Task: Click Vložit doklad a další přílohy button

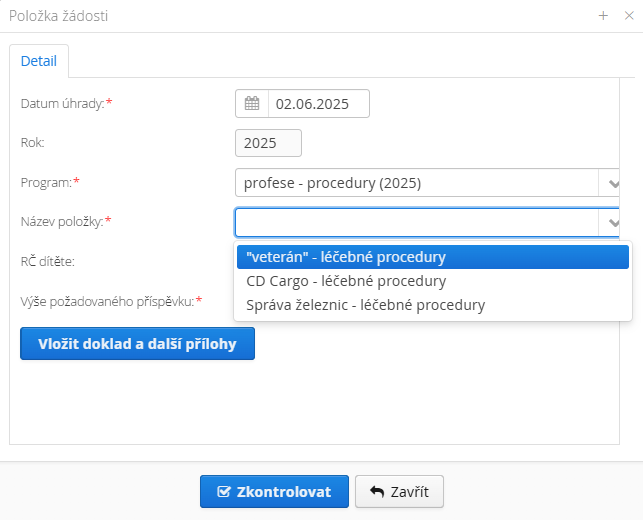Action: [x=137, y=344]
